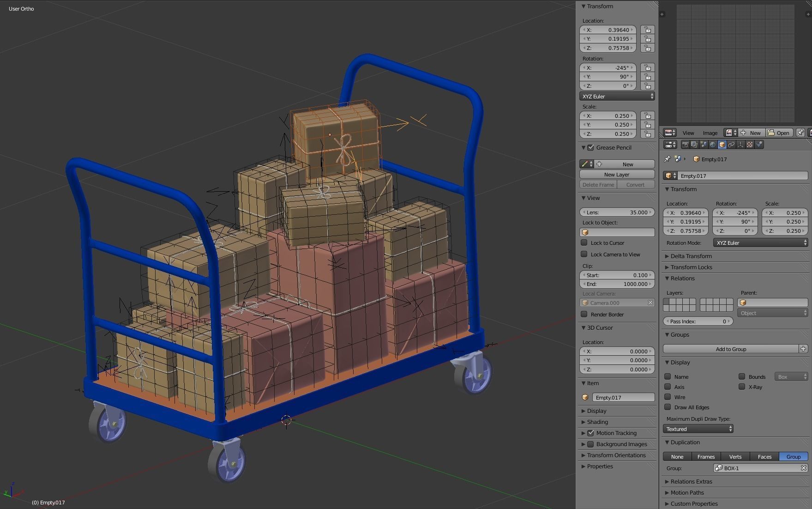Click lock icon for Rotation Z
Viewport: 812px width, 509px height.
tap(648, 86)
